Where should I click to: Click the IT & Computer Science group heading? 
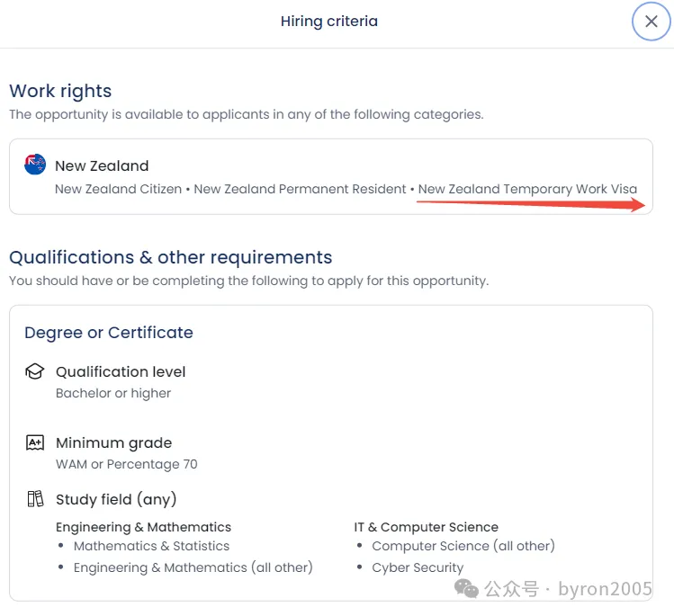[x=426, y=527]
